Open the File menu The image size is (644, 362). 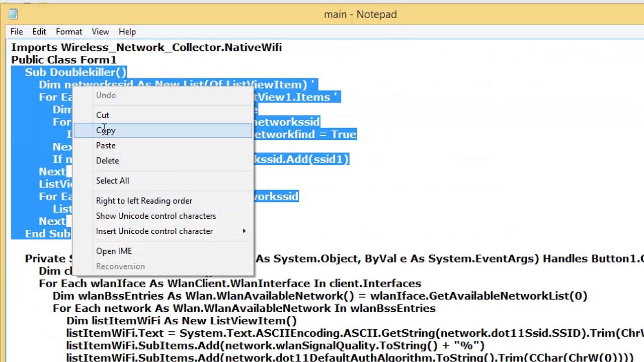[x=17, y=32]
